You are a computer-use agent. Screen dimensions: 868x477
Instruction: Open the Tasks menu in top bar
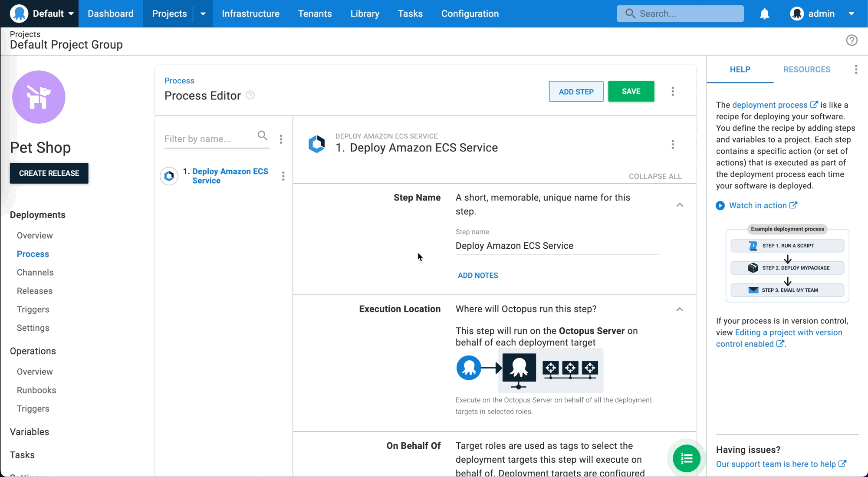point(410,13)
